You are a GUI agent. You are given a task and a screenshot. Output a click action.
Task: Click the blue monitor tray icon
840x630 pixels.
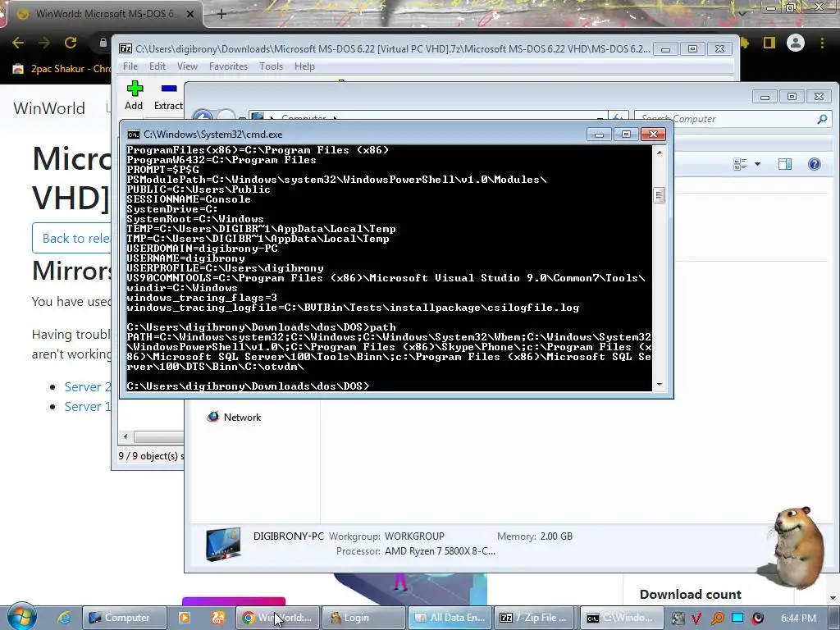tap(737, 618)
